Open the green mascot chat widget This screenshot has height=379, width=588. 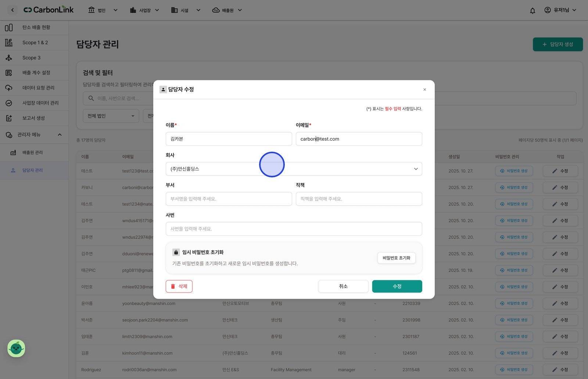click(x=16, y=349)
